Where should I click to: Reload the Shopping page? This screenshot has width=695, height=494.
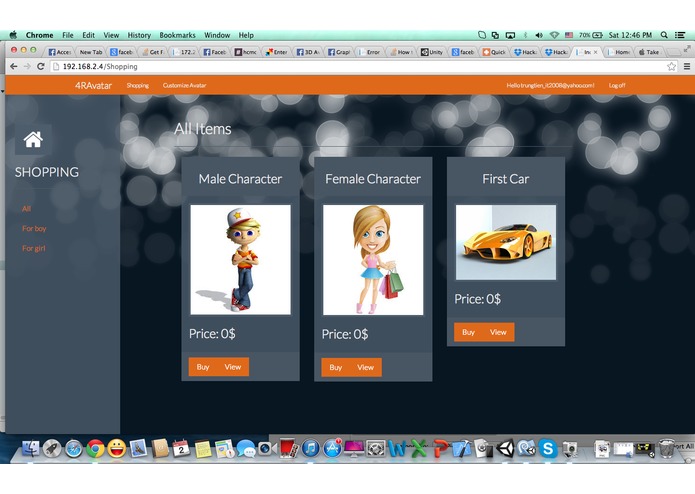click(x=41, y=66)
